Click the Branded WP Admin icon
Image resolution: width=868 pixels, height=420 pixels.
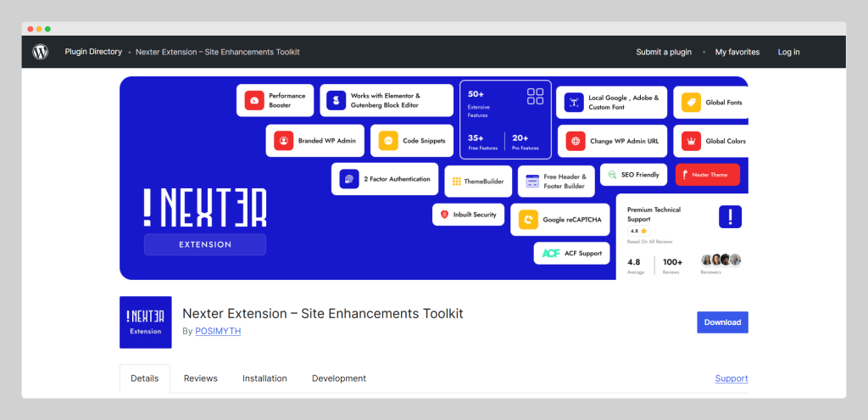[283, 141]
